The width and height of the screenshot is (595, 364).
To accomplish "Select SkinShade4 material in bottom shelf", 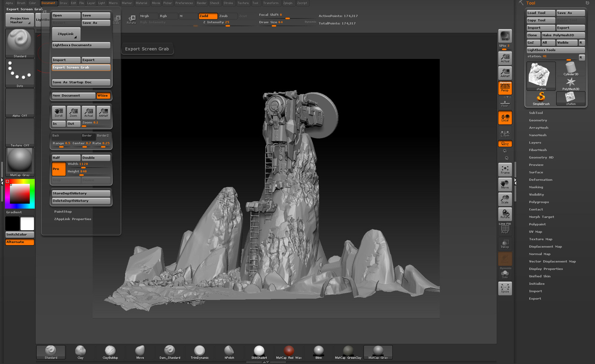I will click(259, 352).
